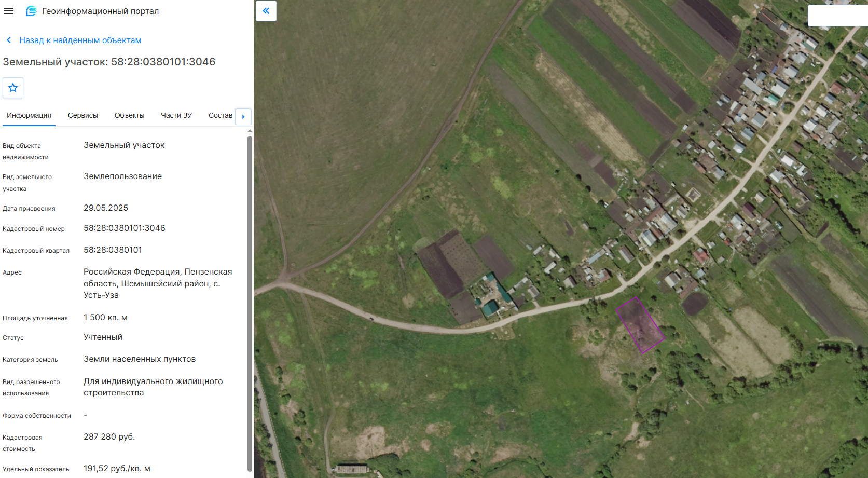The height and width of the screenshot is (478, 868).
Task: Collapse the info panel with double-chevron button
Action: click(266, 11)
